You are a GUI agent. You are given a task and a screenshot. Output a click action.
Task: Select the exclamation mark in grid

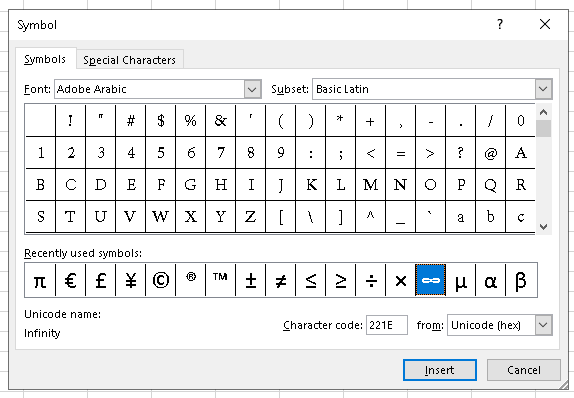tap(70, 120)
